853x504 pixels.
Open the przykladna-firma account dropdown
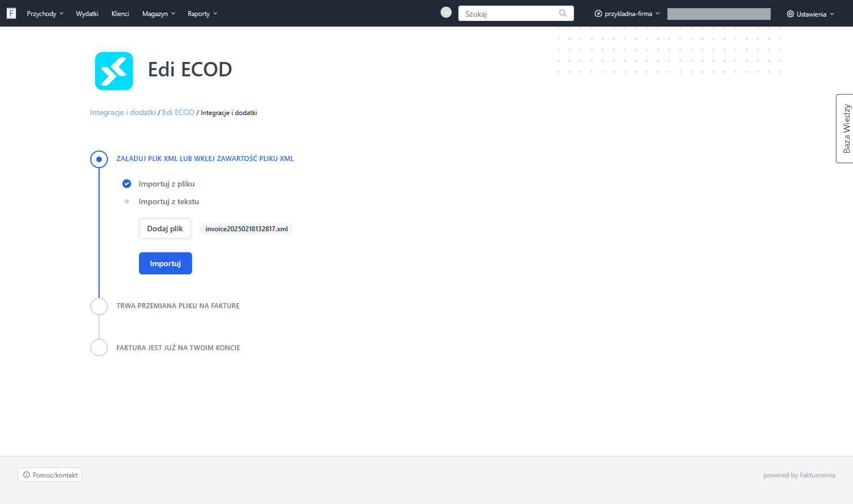(x=627, y=14)
